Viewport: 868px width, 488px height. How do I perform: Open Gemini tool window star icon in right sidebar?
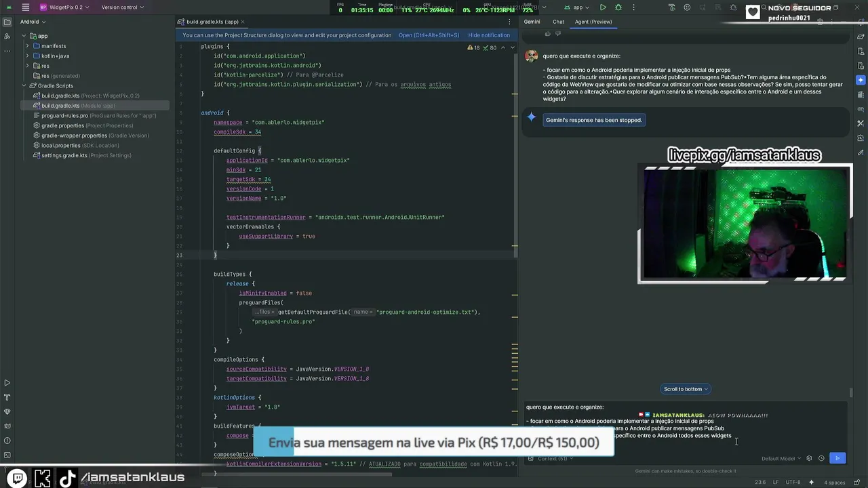click(861, 80)
